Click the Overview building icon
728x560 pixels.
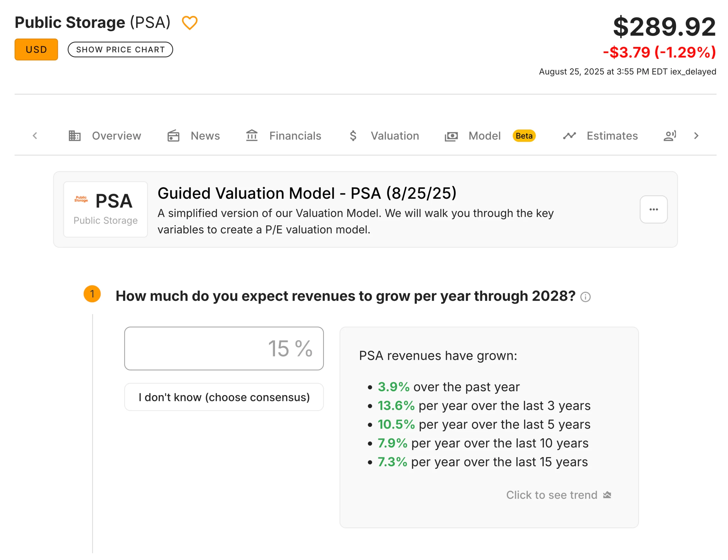(74, 136)
